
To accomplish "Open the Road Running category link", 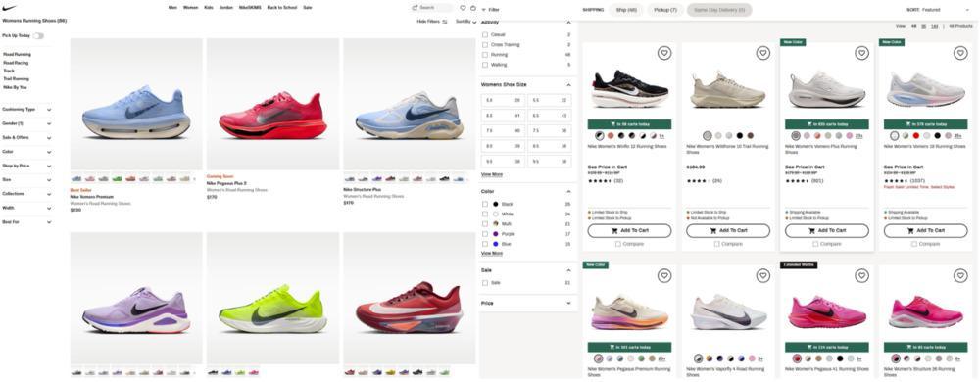I will coord(17,54).
